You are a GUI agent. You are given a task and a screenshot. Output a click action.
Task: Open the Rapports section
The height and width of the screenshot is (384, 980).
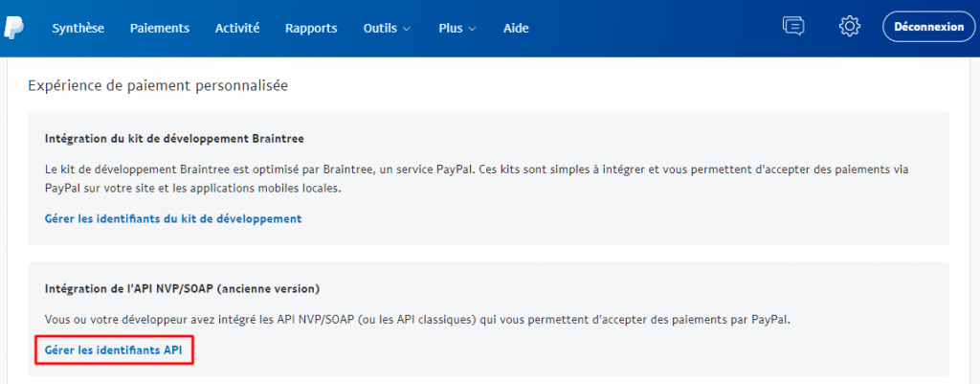(x=311, y=28)
